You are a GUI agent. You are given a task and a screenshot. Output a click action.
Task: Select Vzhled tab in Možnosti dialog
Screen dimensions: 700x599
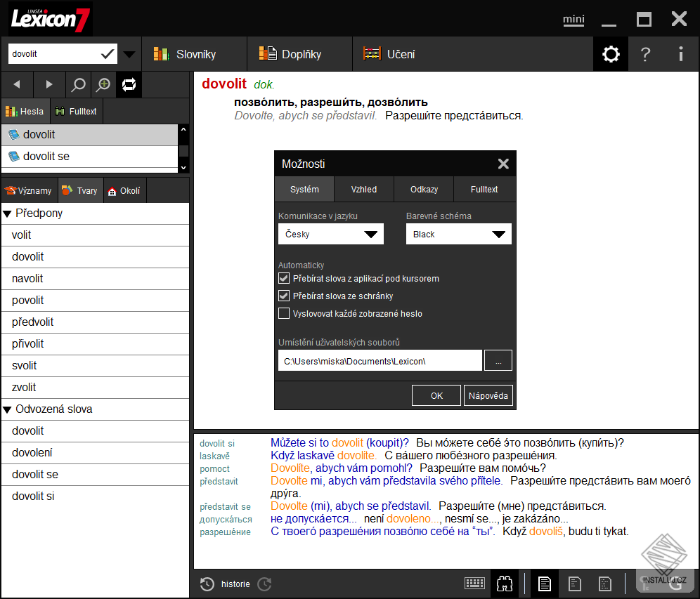(364, 189)
